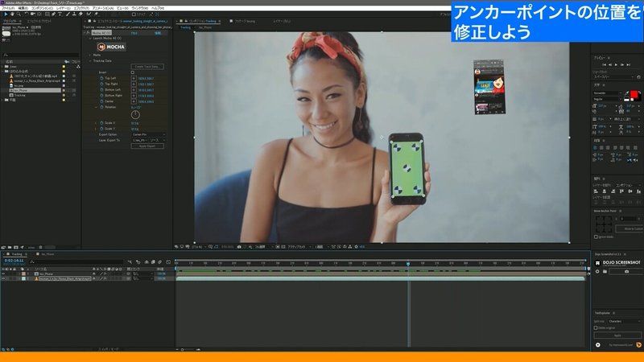Image resolution: width=644 pixels, height=362 pixels.
Task: Open the アニメーション menu
Action: point(103,8)
